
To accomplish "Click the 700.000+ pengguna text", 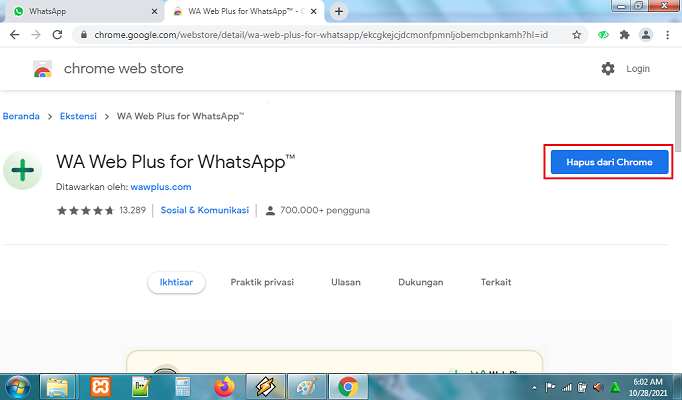I will [325, 210].
